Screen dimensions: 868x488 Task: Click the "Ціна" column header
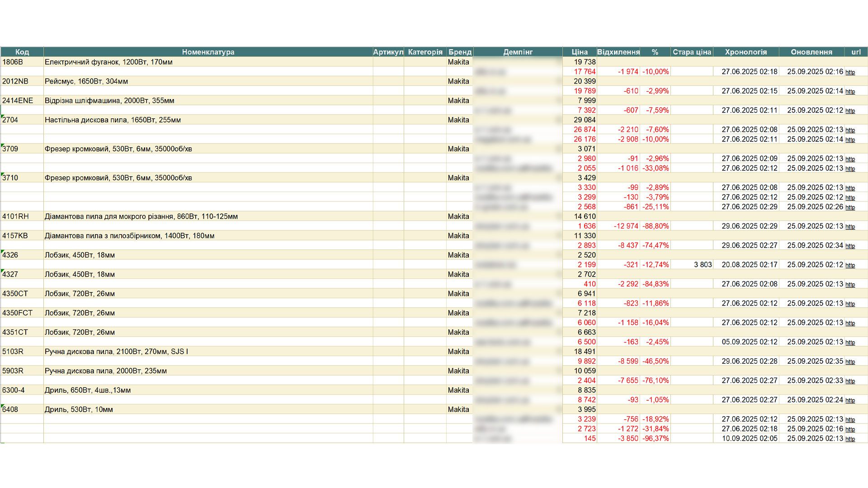click(580, 52)
